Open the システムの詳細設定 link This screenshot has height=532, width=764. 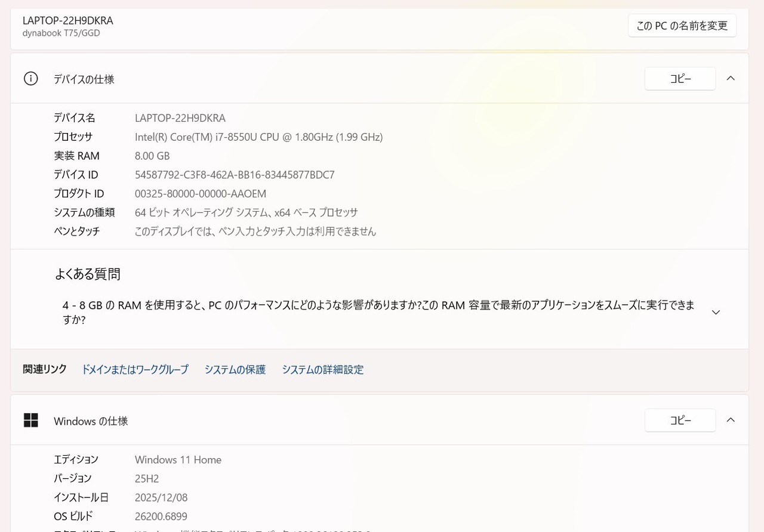pyautogui.click(x=323, y=370)
